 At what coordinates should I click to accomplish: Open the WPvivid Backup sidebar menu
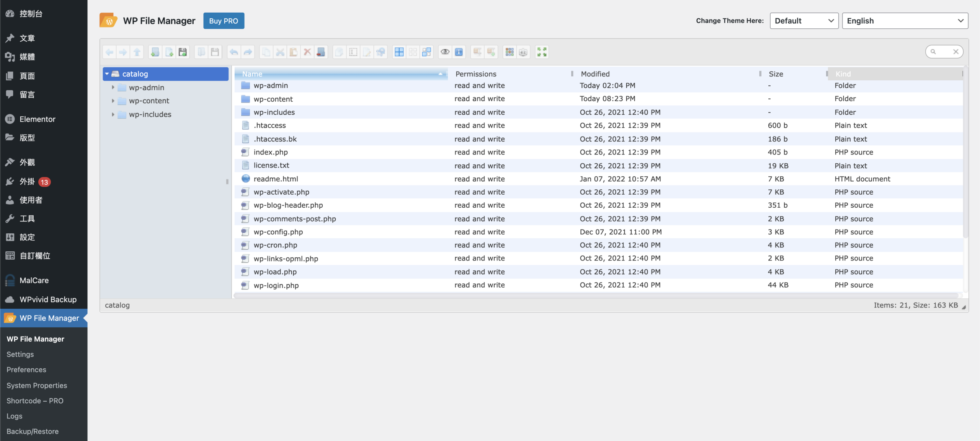(48, 299)
